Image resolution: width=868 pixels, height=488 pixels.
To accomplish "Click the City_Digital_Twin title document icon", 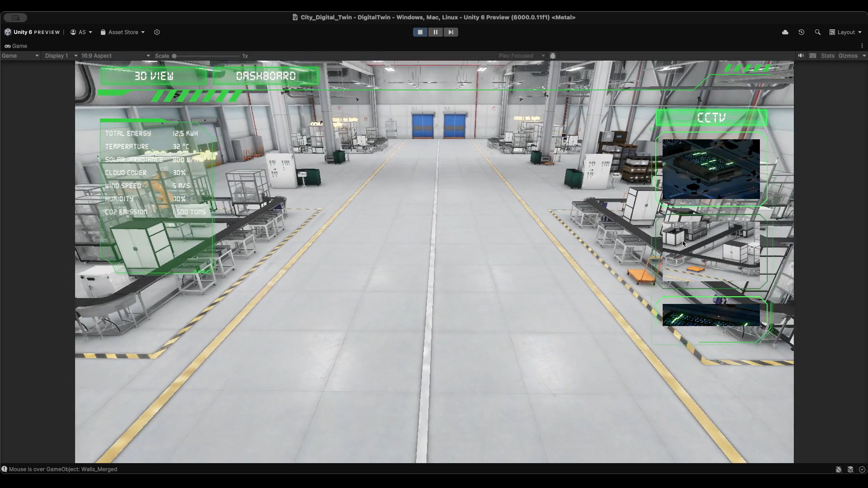I will point(295,17).
